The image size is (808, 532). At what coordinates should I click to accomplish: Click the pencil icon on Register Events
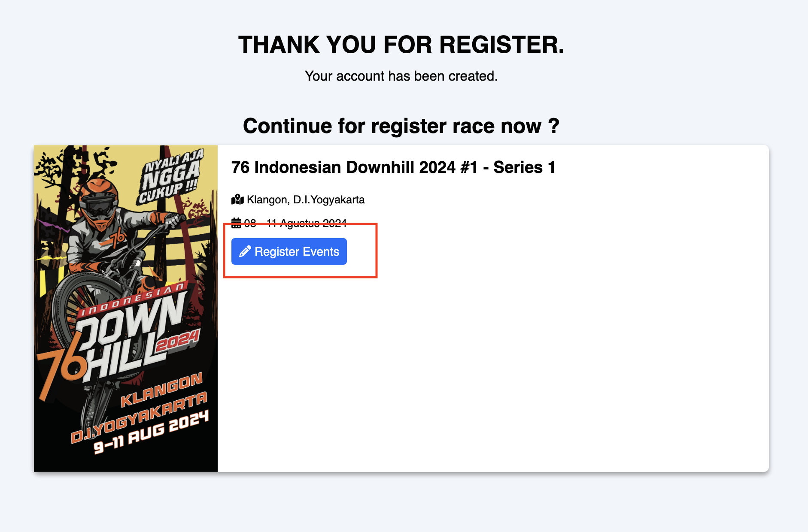tap(245, 251)
